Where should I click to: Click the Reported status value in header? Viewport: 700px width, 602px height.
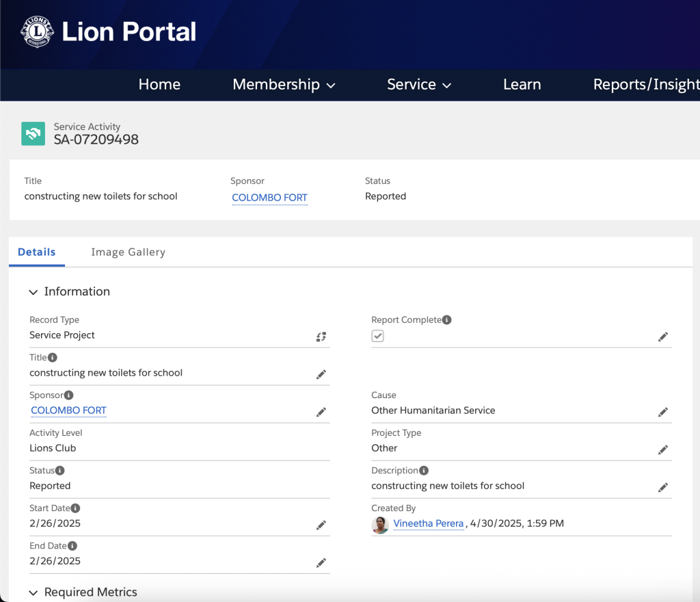point(386,196)
